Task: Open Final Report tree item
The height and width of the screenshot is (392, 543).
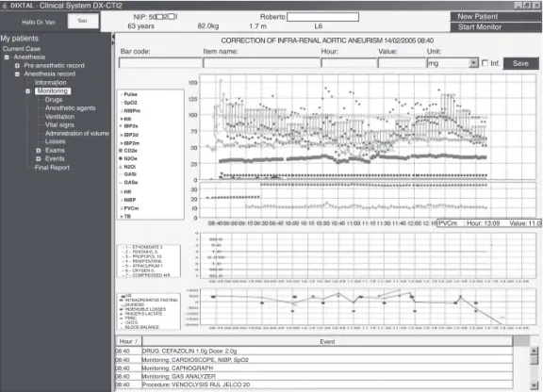Action: click(52, 168)
